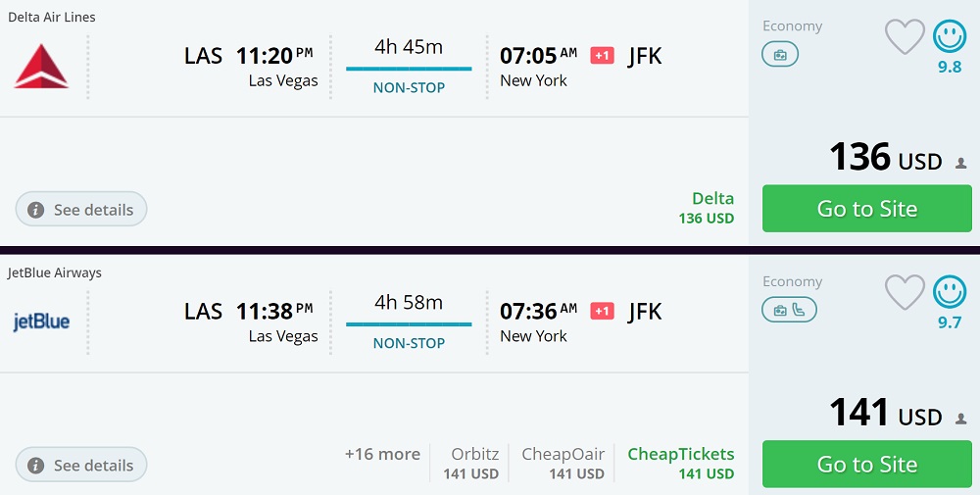This screenshot has width=980, height=495.
Task: Click the 9.8 smiley rating icon
Action: (x=949, y=37)
